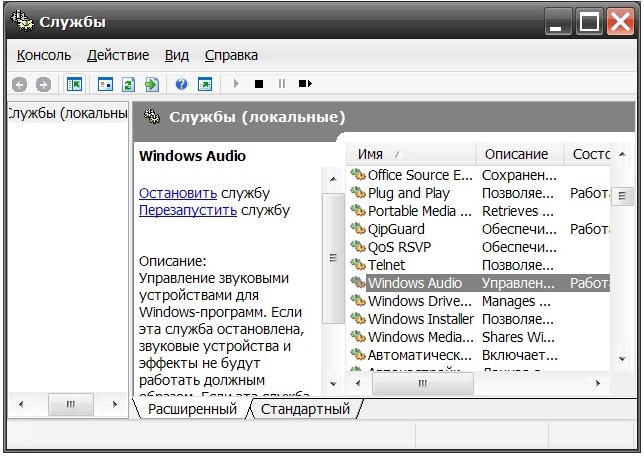This screenshot has width=644, height=457.
Task: Select the Telnet service
Action: coord(479,265)
